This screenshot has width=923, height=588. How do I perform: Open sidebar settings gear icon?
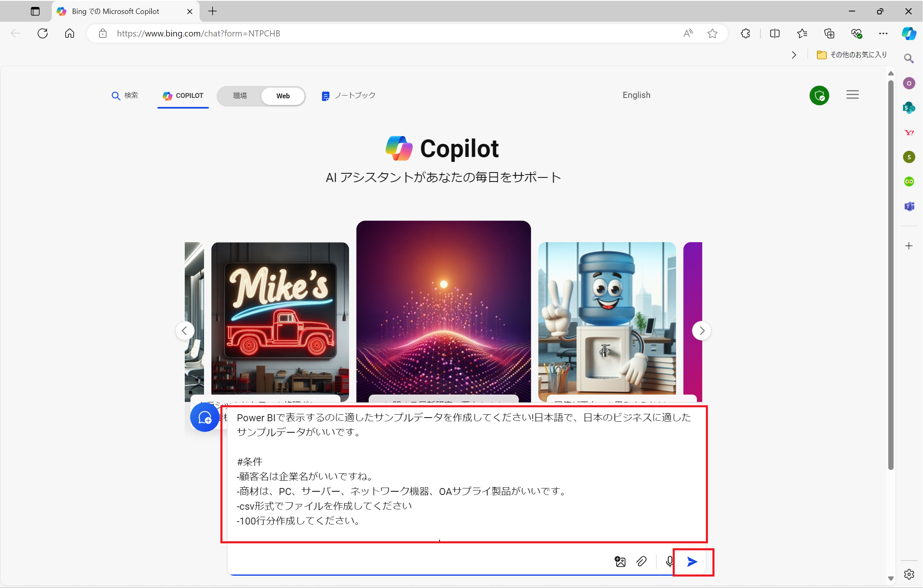(x=909, y=574)
